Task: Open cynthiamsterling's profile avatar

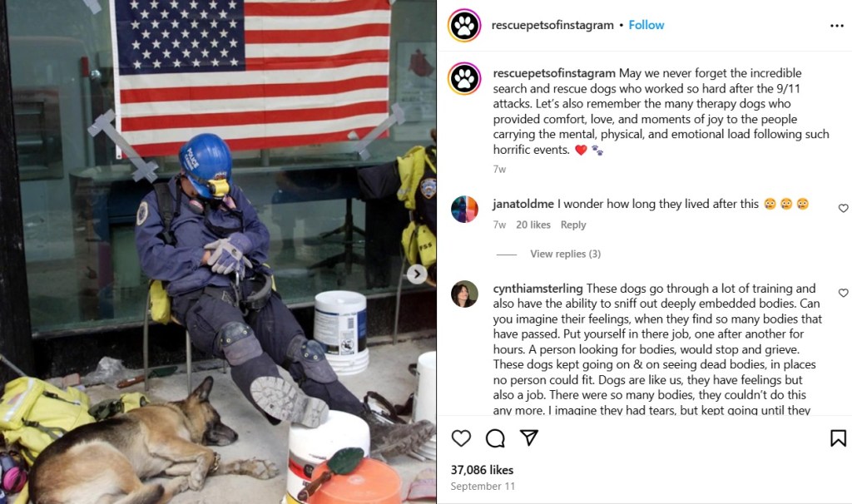Action: point(464,294)
